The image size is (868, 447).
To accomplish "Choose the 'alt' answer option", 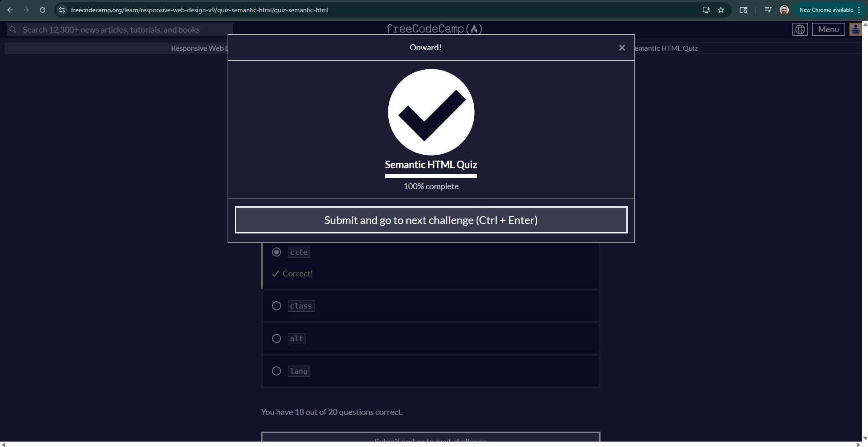I will [x=277, y=339].
